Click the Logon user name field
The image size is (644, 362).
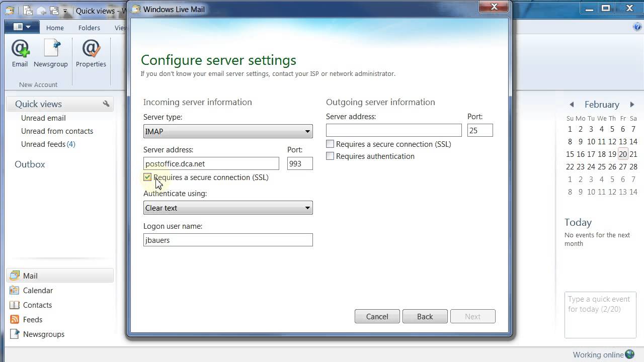tap(228, 240)
